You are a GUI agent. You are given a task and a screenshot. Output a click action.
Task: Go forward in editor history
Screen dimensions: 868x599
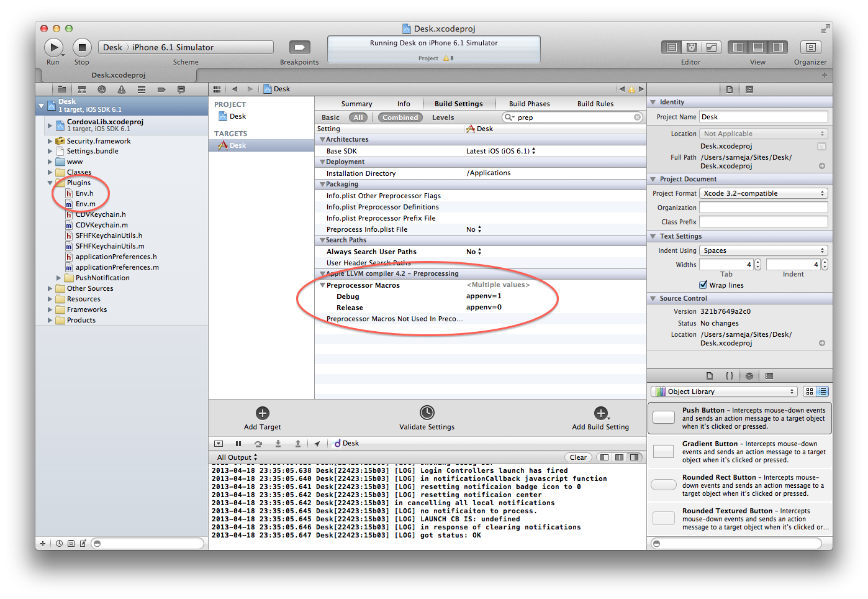point(250,89)
